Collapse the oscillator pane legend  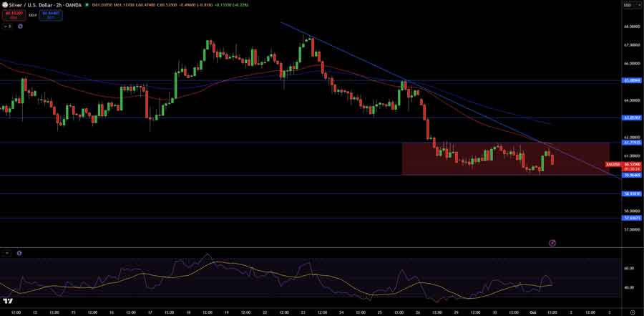(6, 254)
